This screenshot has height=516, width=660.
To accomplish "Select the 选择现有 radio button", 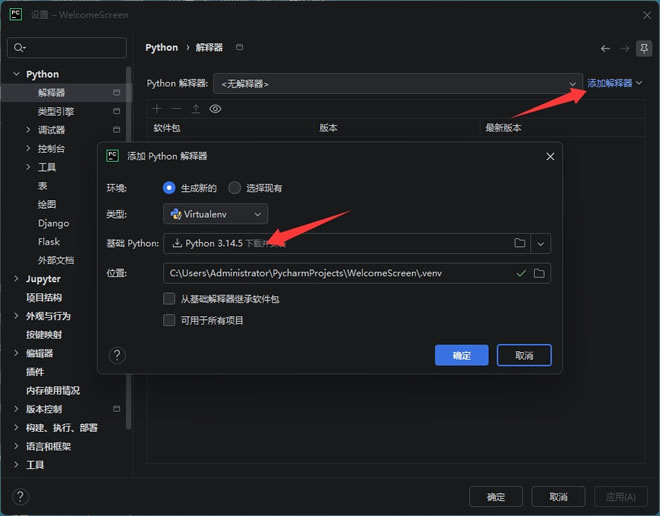I will [x=234, y=188].
